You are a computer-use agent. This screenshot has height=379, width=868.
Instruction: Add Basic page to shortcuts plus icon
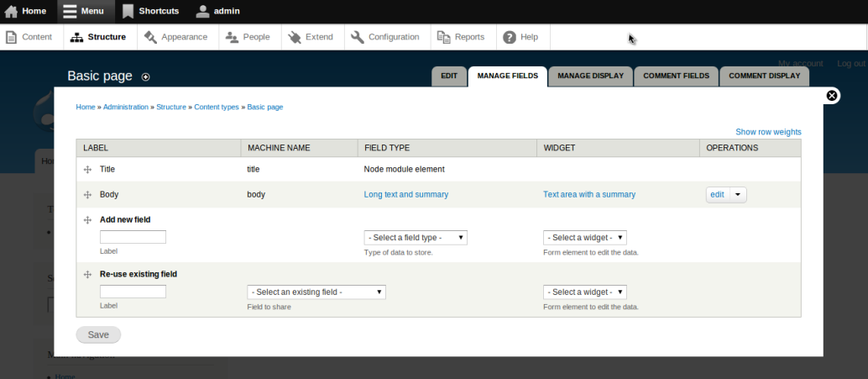coord(145,77)
